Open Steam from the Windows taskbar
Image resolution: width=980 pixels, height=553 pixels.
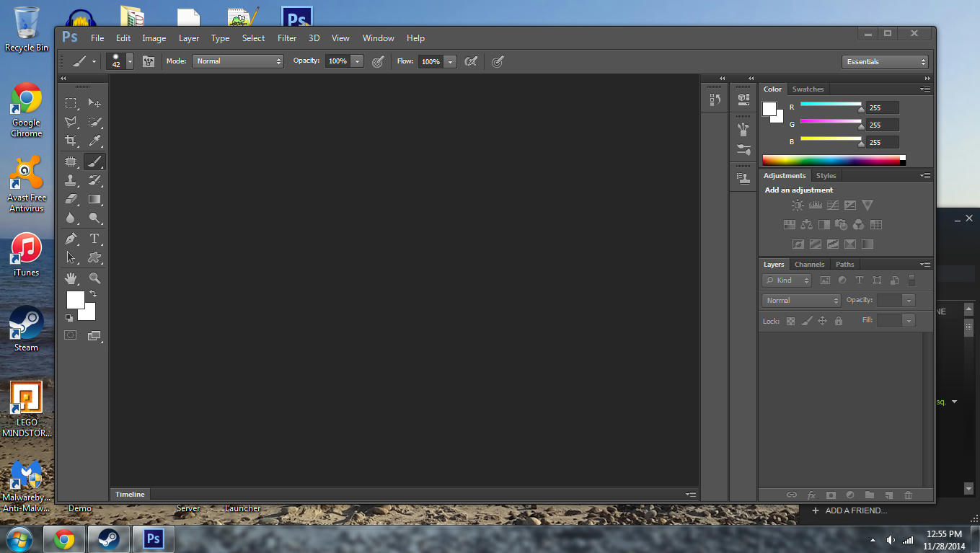[109, 539]
